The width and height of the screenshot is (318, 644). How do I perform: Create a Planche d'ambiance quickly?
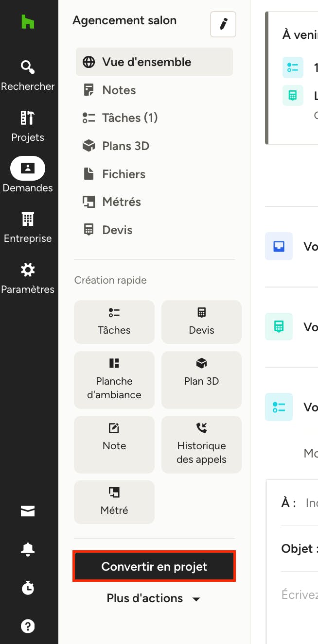click(114, 380)
